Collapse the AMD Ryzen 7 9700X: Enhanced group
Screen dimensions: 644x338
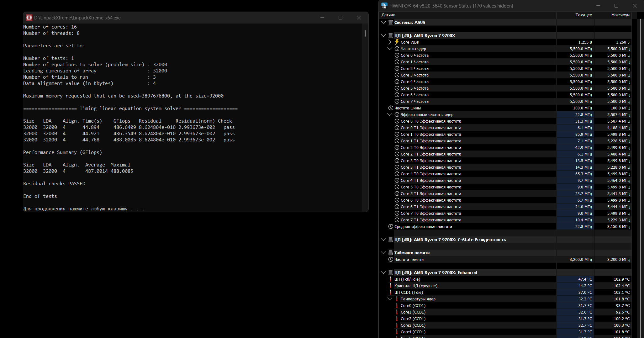click(x=383, y=272)
